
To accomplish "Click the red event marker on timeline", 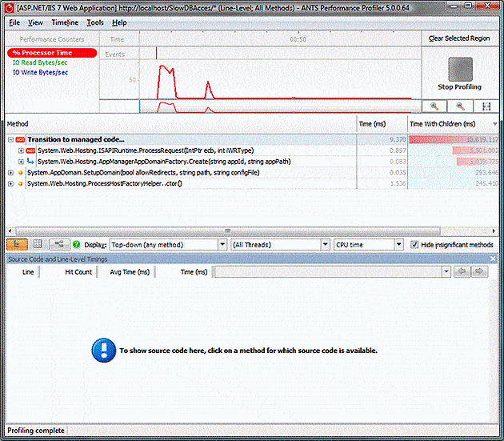I will pos(157,53).
